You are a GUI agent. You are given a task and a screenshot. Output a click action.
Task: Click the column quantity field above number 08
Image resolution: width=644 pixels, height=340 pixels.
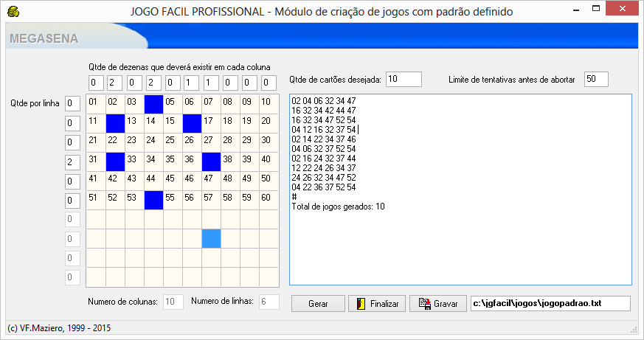point(230,83)
